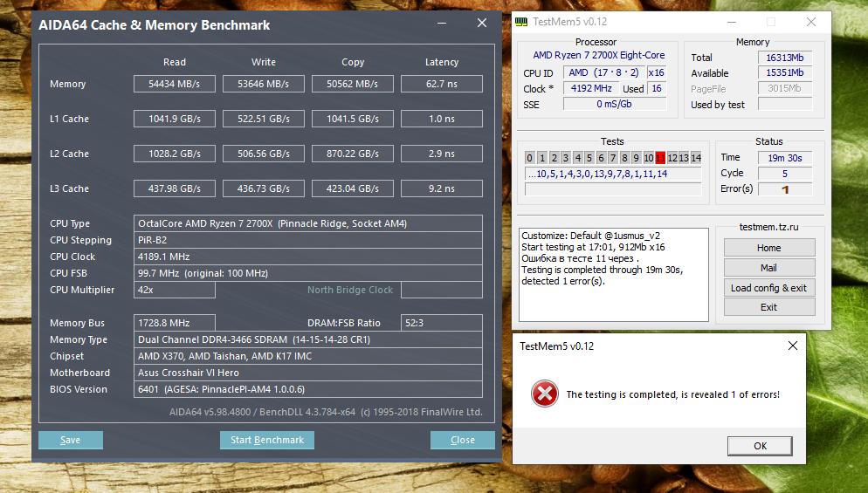Click Total memory value 16313Mb
This screenshot has height=493, width=868.
point(785,58)
